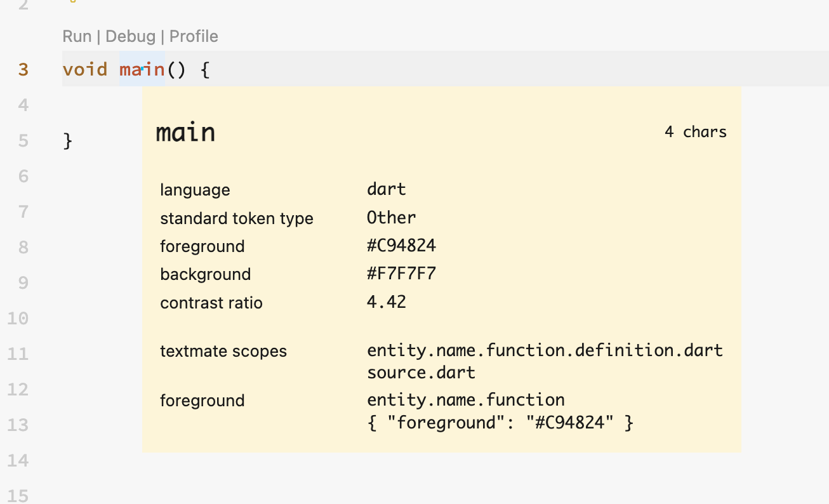The image size is (829, 504).
Task: Select the 4.42 contrast ratio value
Action: coord(386,302)
